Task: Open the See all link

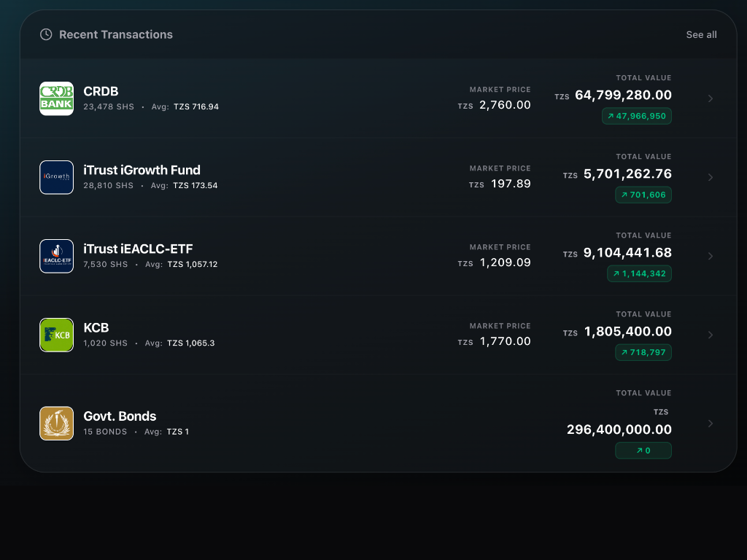Action: 701,35
